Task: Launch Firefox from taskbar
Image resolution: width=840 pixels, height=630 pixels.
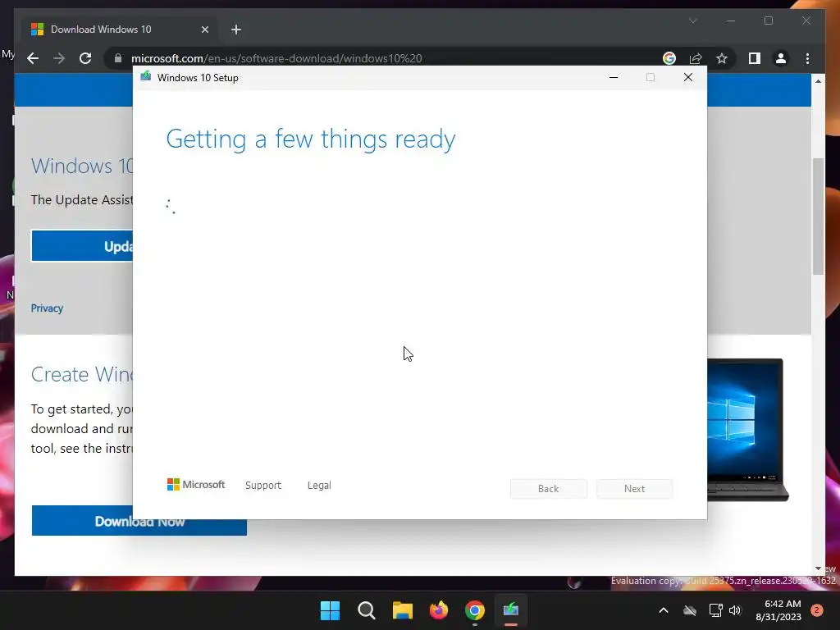Action: click(x=439, y=610)
